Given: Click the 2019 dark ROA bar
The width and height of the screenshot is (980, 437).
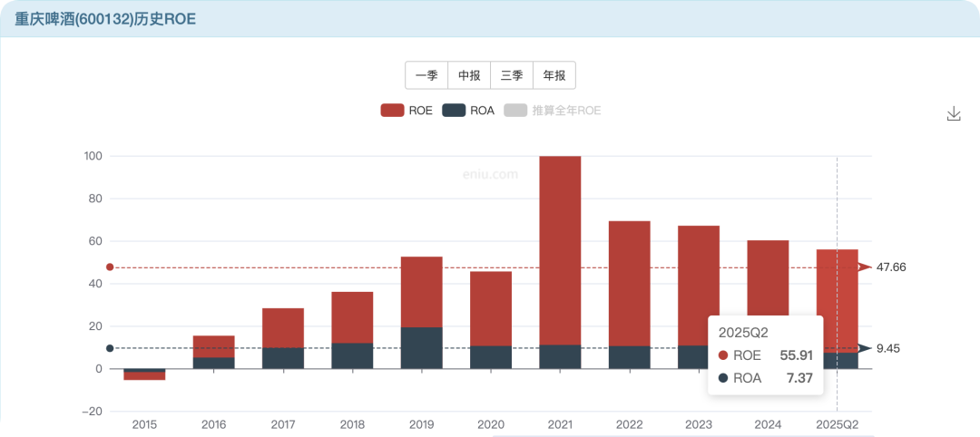Looking at the screenshot, I should click(421, 348).
